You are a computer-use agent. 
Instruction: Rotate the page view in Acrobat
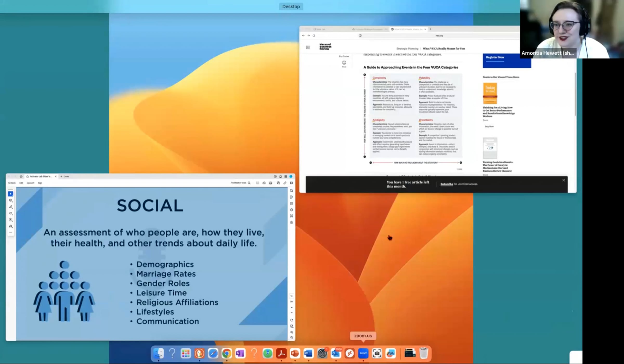(291, 320)
